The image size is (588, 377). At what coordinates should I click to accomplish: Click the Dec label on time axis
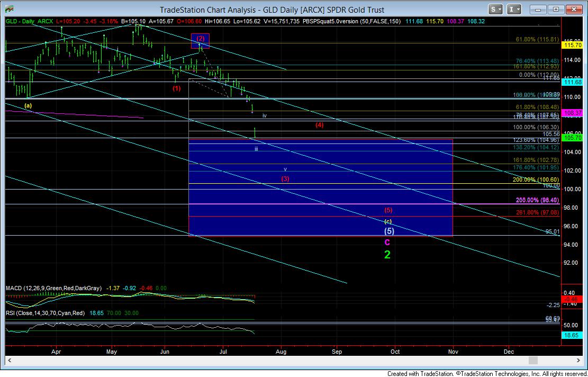click(509, 352)
